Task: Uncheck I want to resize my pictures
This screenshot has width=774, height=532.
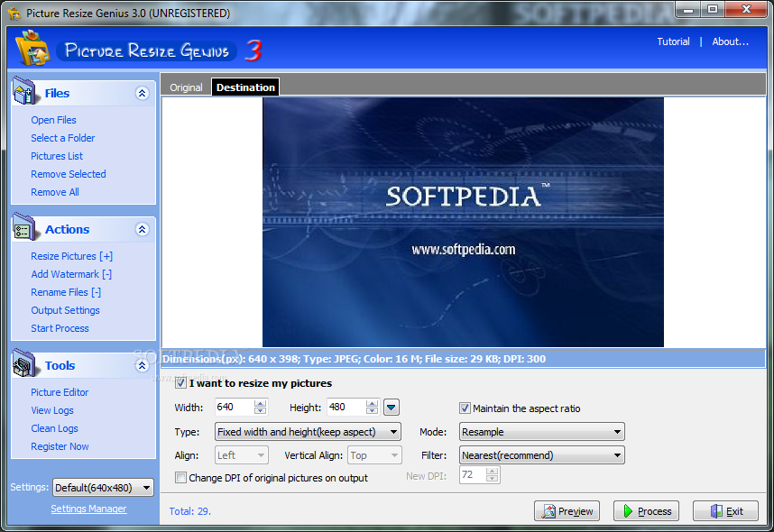Action: pos(180,383)
